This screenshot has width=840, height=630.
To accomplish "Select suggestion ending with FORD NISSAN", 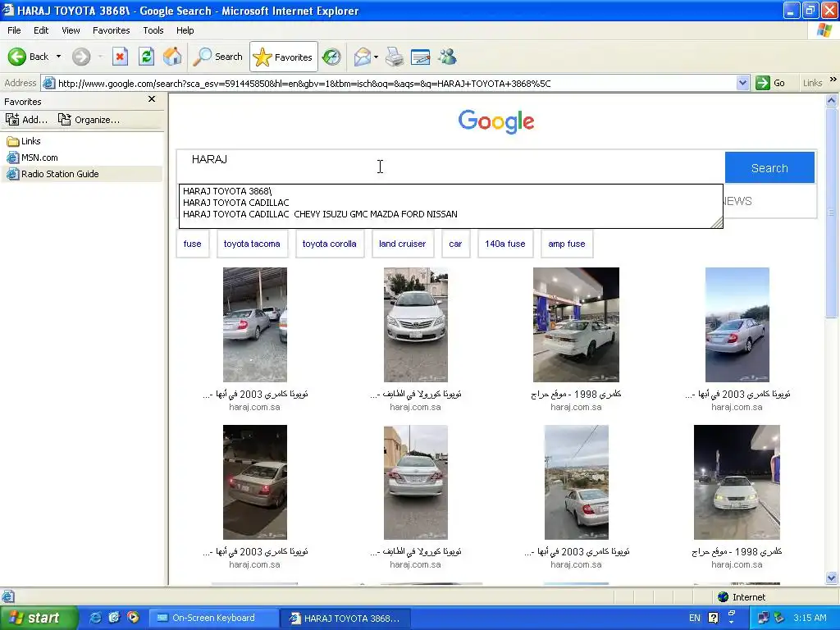I will [x=320, y=214].
